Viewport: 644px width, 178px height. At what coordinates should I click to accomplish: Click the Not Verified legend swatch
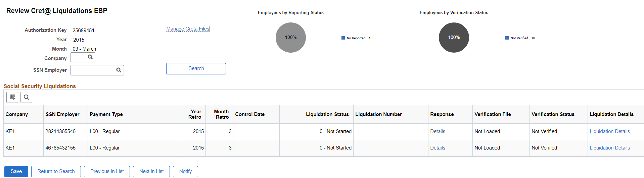(x=507, y=38)
